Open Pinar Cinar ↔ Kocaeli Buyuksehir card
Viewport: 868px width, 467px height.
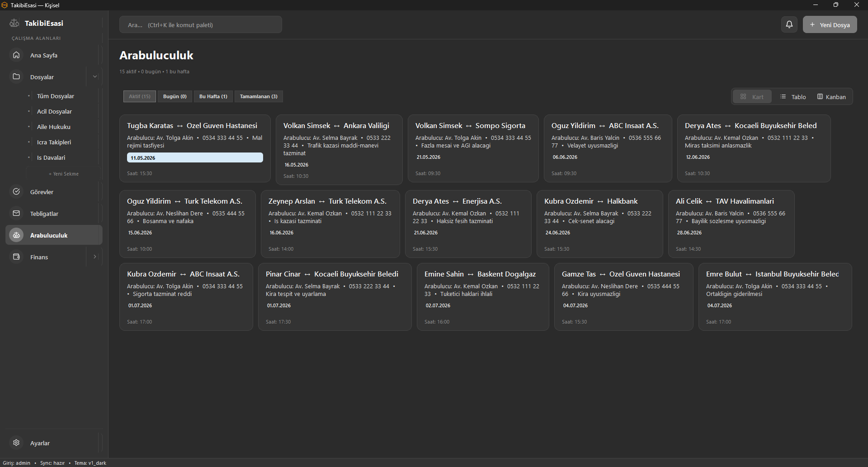click(335, 297)
